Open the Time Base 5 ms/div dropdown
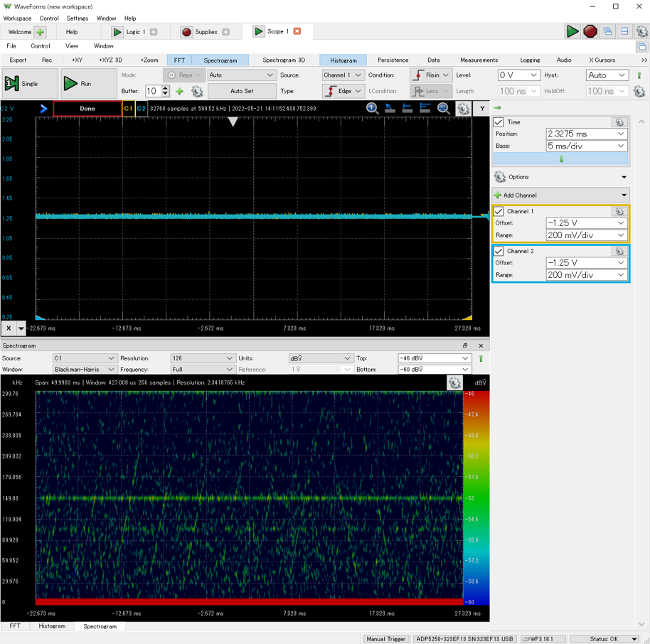 coord(586,146)
